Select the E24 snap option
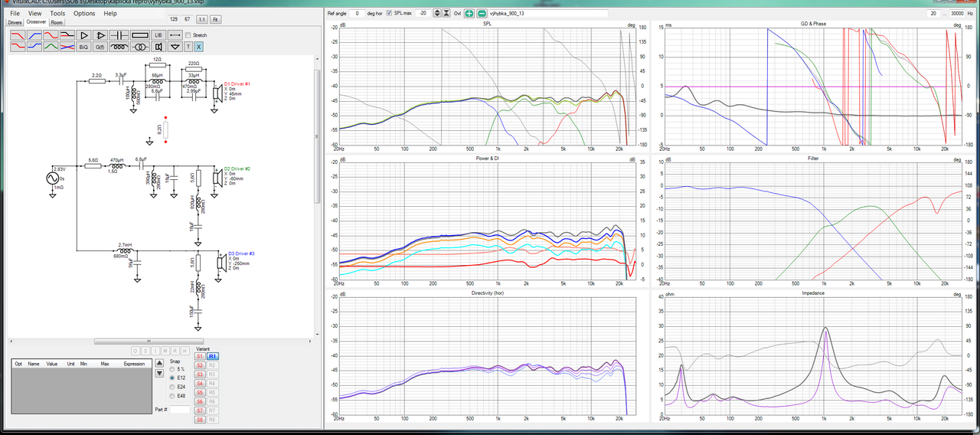Viewport: 980px width, 435px height. pos(172,387)
